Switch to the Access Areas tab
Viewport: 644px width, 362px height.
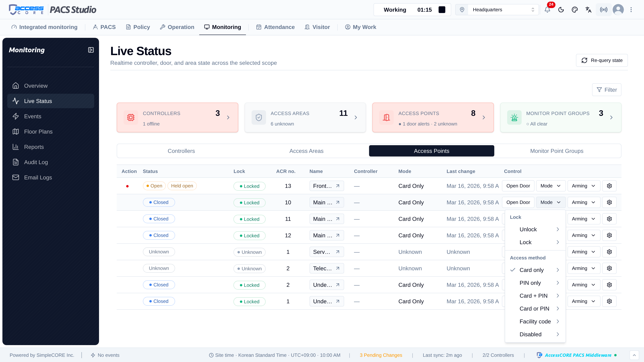(x=306, y=151)
